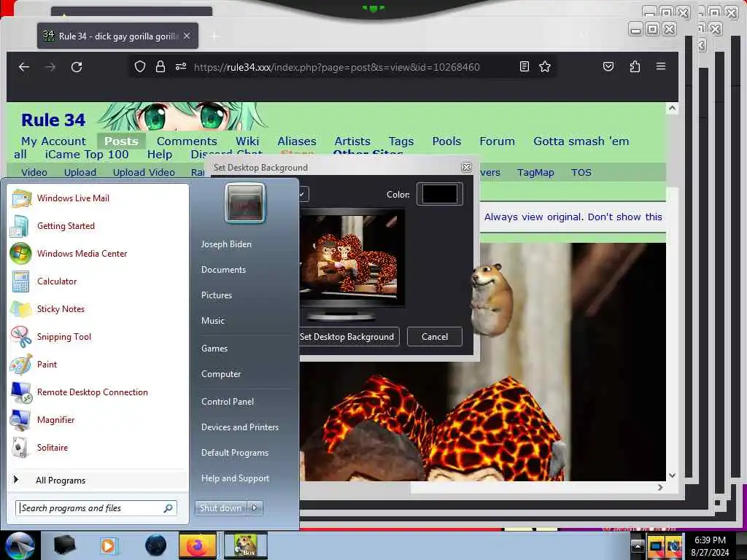Open the Wiki link
The image size is (747, 560).
point(247,141)
